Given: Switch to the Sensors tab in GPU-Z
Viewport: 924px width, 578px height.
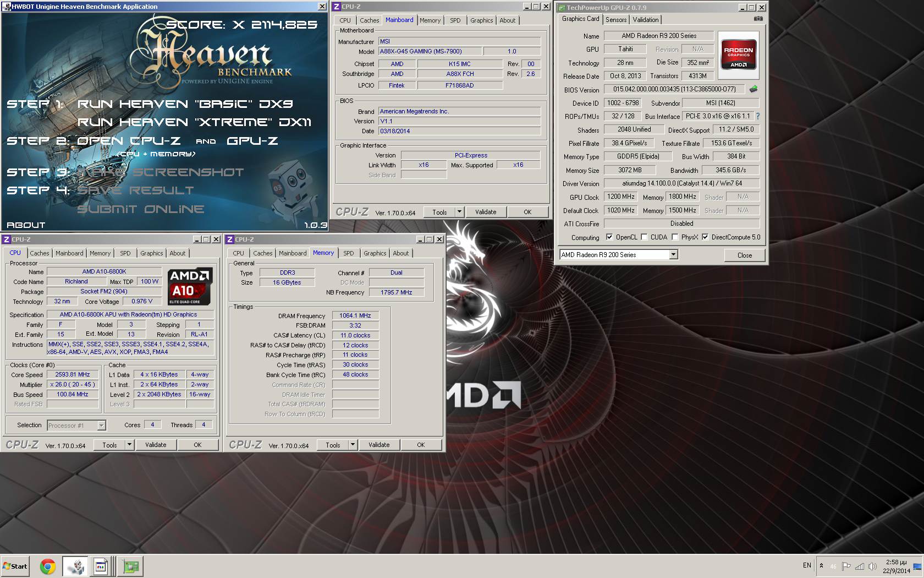Looking at the screenshot, I should point(616,20).
